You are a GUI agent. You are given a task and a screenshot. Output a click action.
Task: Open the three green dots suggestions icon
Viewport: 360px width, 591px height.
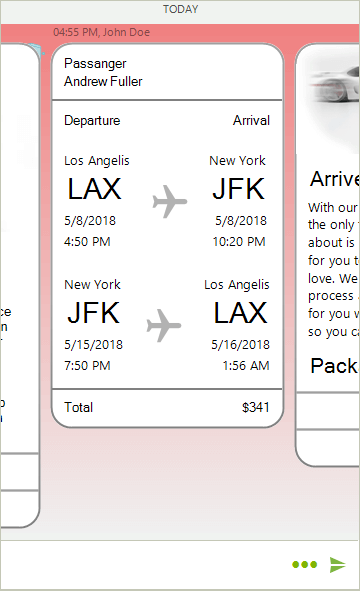click(x=305, y=564)
